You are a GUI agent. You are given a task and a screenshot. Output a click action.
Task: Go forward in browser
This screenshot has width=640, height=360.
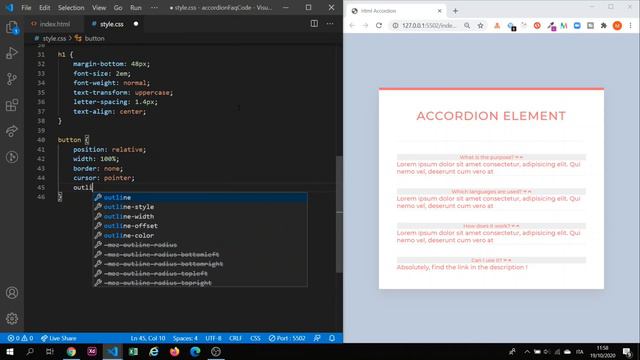coord(365,25)
